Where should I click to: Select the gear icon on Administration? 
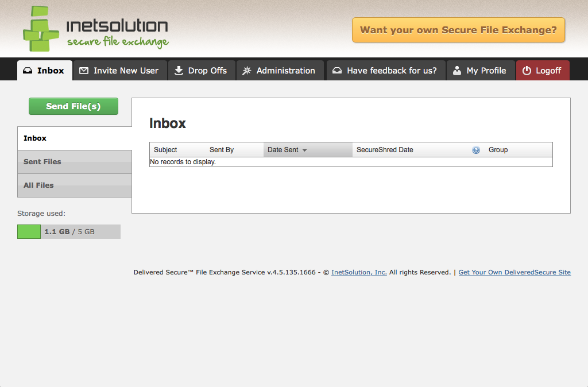click(247, 70)
